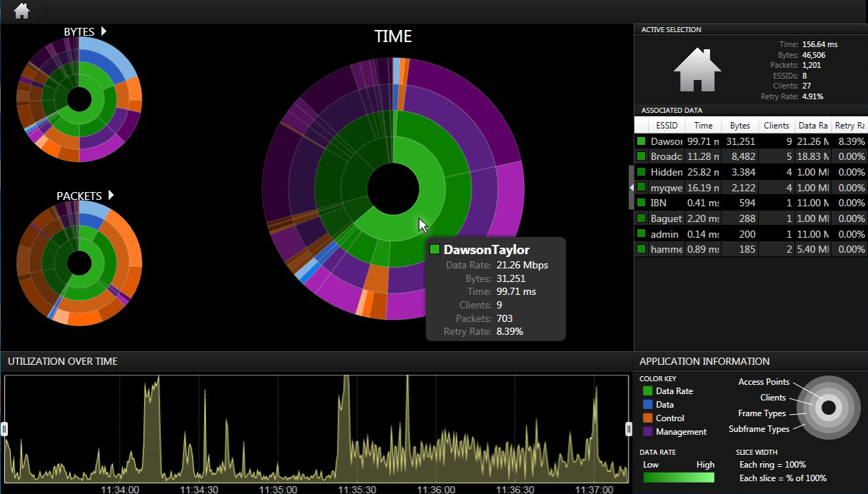The width and height of the screenshot is (868, 494).
Task: Click the green icon next to IBN row
Action: pos(641,203)
